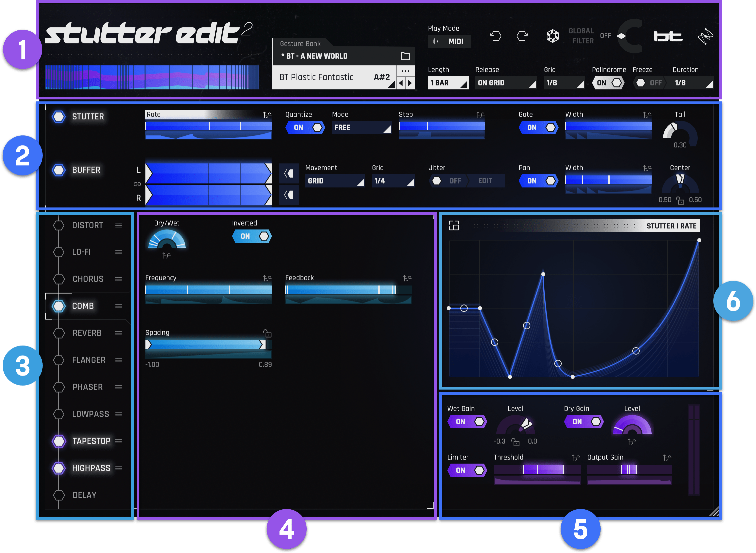756x553 pixels.
Task: Select the COMB effect module
Action: click(83, 306)
